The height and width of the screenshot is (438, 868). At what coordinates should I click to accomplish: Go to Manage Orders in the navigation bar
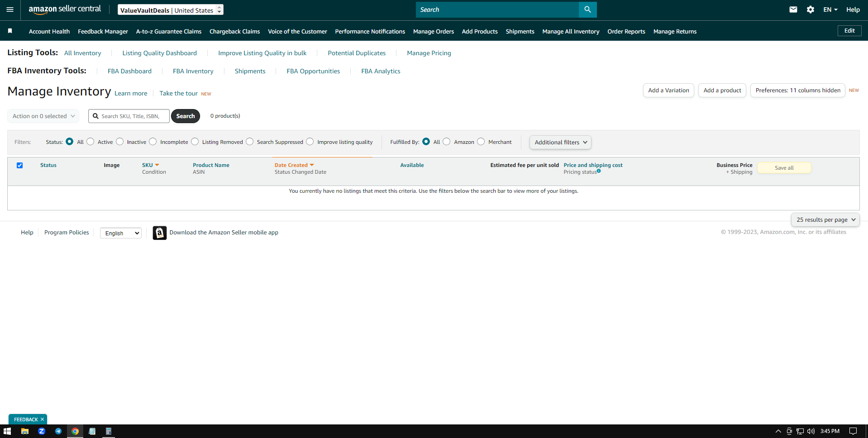tap(434, 31)
